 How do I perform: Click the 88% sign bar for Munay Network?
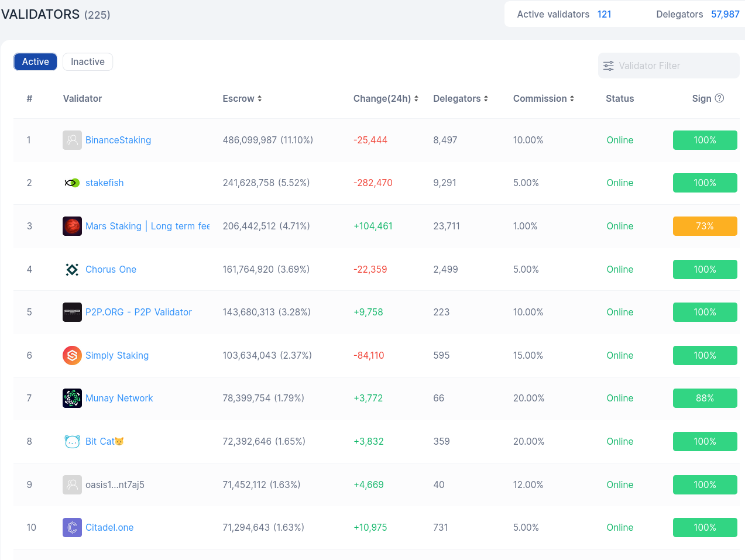[705, 398]
